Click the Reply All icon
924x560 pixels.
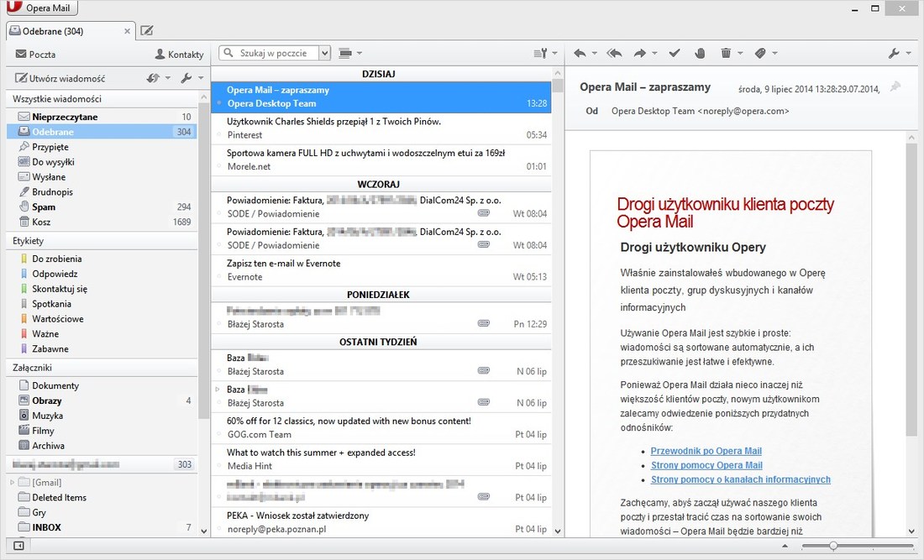coord(614,54)
